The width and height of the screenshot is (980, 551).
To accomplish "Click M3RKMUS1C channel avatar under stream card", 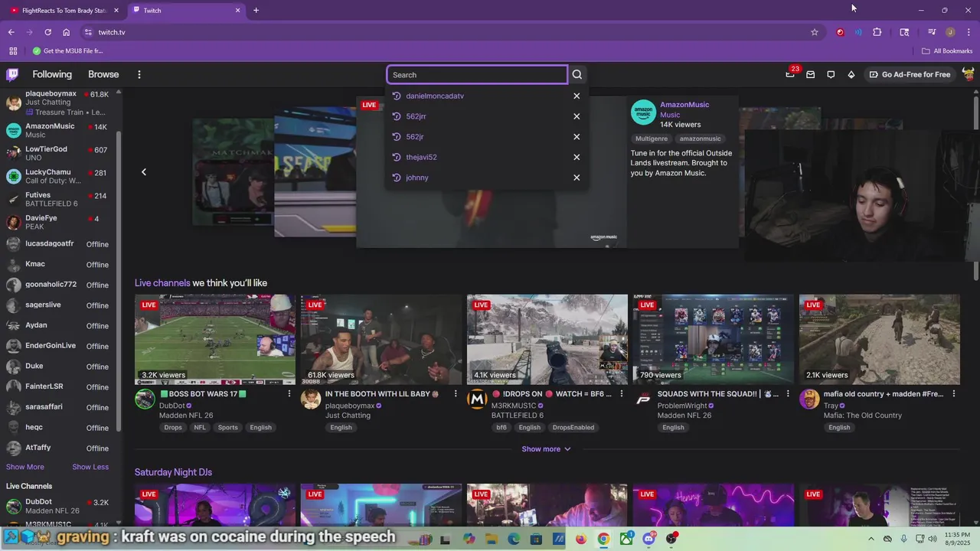I will pyautogui.click(x=477, y=399).
